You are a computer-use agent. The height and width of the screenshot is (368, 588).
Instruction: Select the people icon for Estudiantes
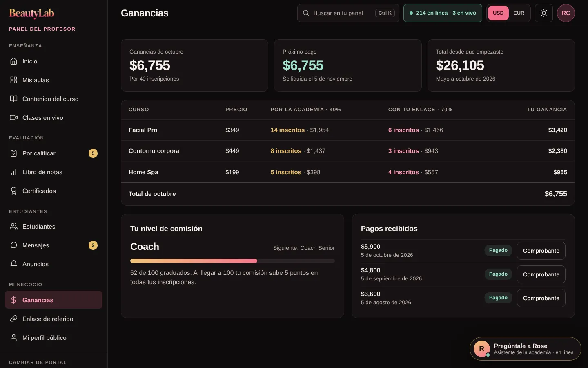pos(13,227)
